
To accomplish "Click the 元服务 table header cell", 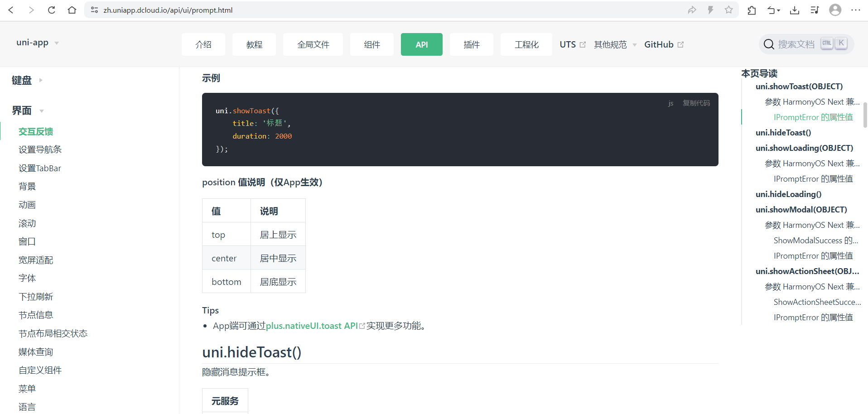I will 225,401.
